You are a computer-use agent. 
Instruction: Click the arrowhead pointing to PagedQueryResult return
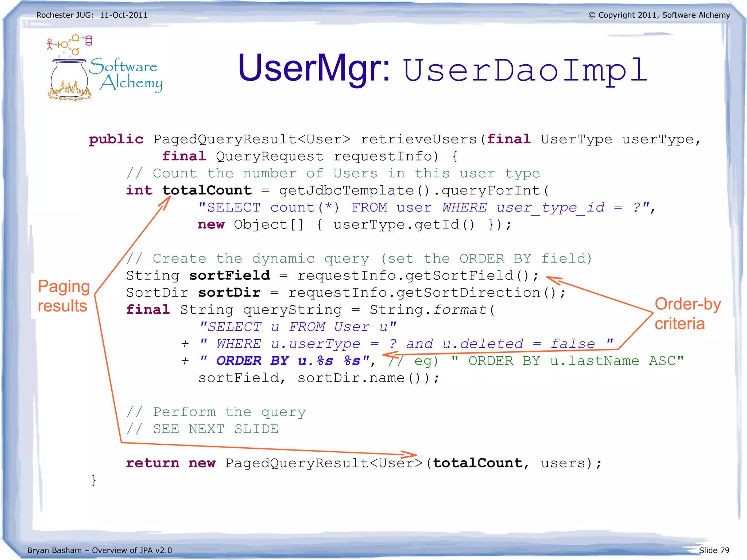(x=413, y=455)
